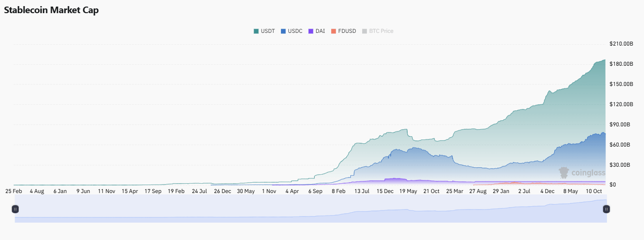644x240 pixels.
Task: Click the 15 Apr x-axis date label
Action: pyautogui.click(x=130, y=191)
